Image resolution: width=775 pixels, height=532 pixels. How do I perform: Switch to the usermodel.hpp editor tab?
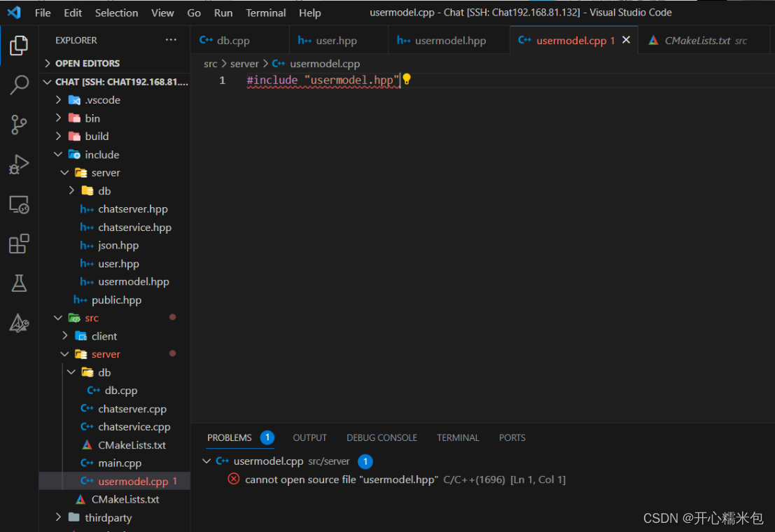pos(449,41)
